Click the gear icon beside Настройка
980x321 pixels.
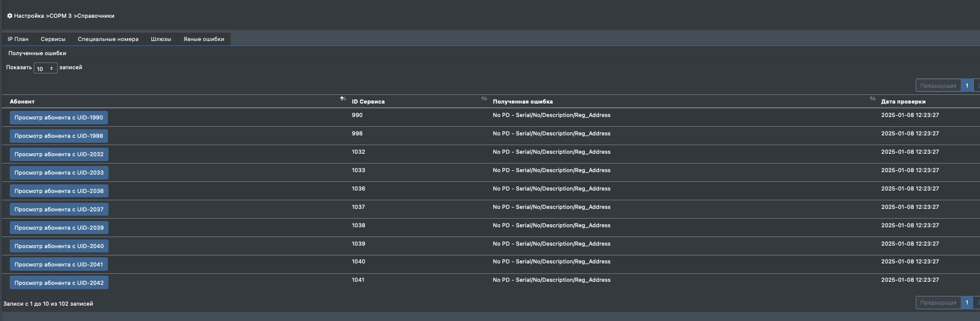click(x=10, y=16)
